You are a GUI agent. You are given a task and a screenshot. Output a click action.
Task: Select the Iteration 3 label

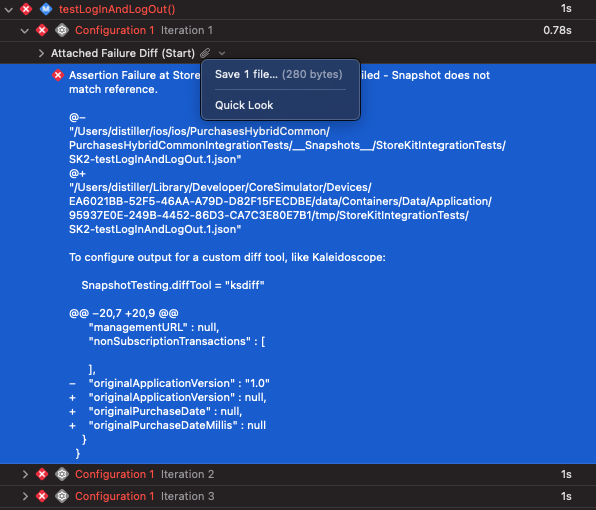point(187,496)
